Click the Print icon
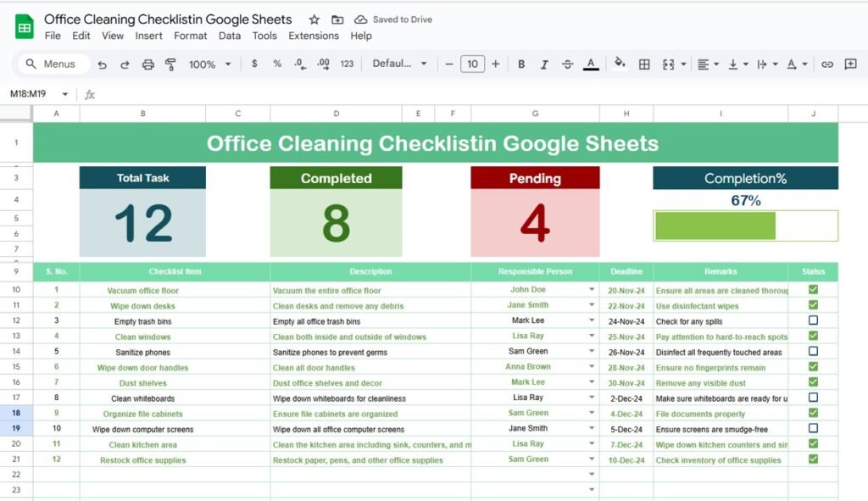 tap(147, 64)
